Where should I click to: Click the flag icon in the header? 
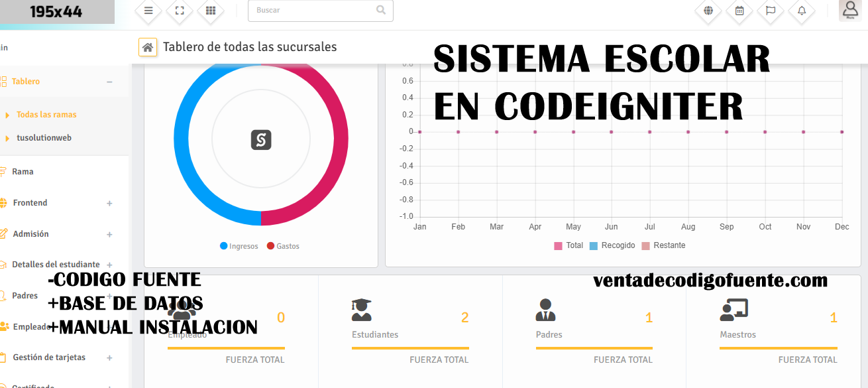770,11
